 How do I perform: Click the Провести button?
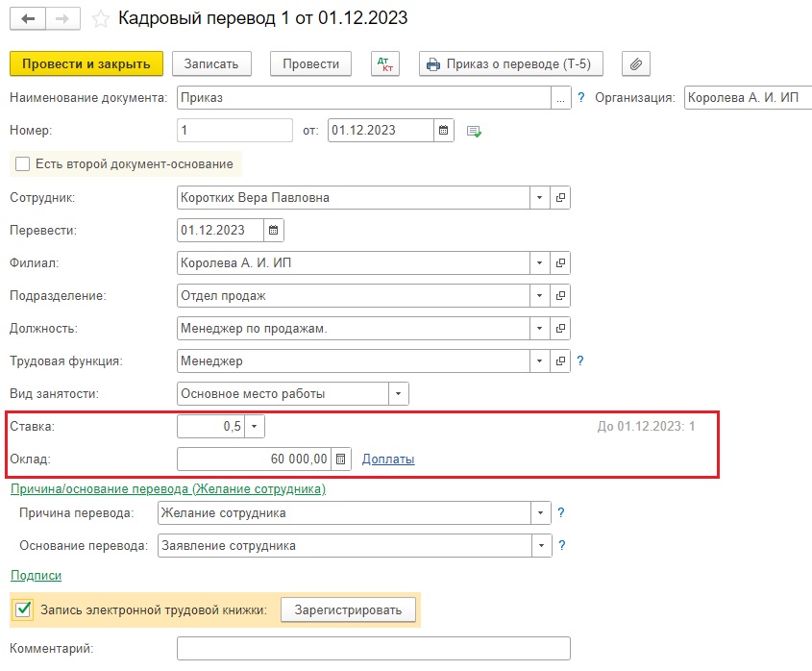point(310,63)
